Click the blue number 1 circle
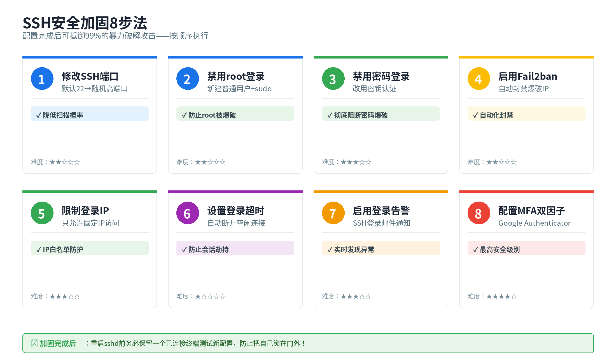Image resolution: width=616 pixels, height=364 pixels. tap(42, 79)
